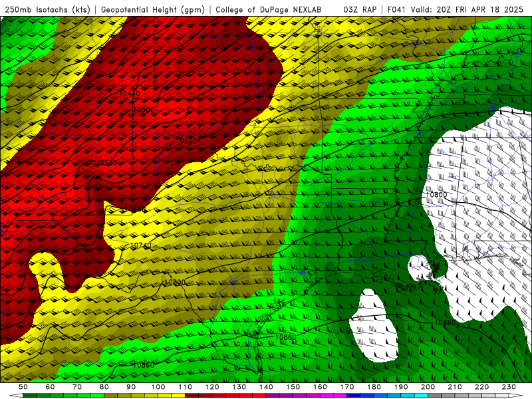Image resolution: width=532 pixels, height=399 pixels.
Task: Select the 180 value on the color scale
Action: point(374,387)
